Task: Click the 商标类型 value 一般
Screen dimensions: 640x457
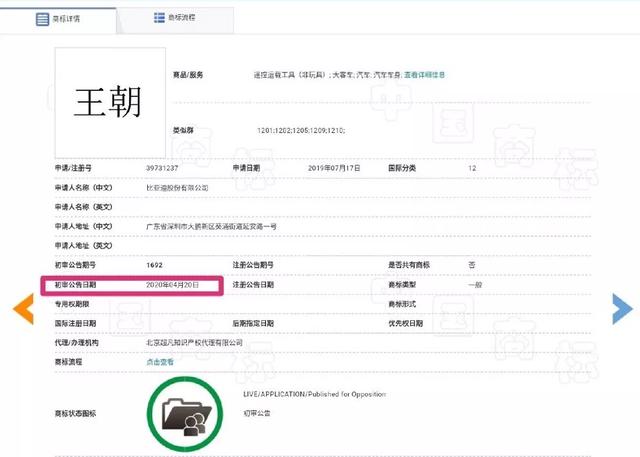Action: 475,285
